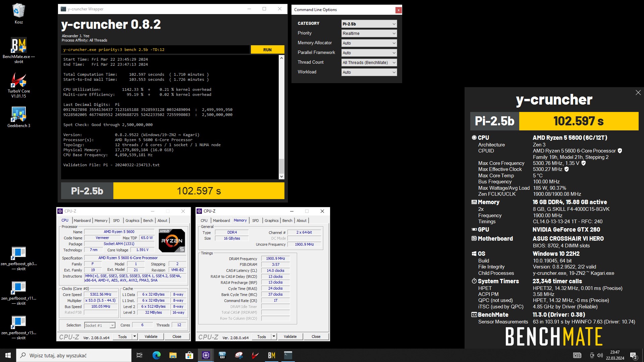Open HWiNFO taskbar icon
The image size is (644, 362).
point(222,355)
